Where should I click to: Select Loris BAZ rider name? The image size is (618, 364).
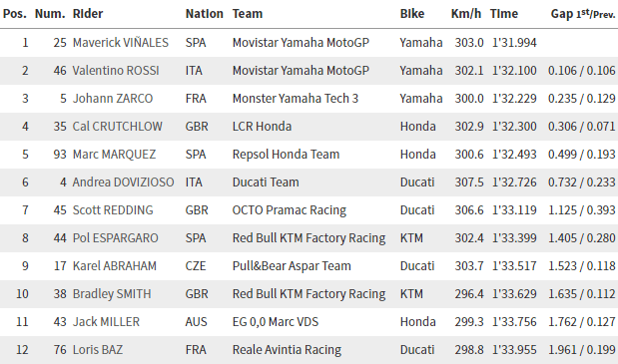coord(98,350)
